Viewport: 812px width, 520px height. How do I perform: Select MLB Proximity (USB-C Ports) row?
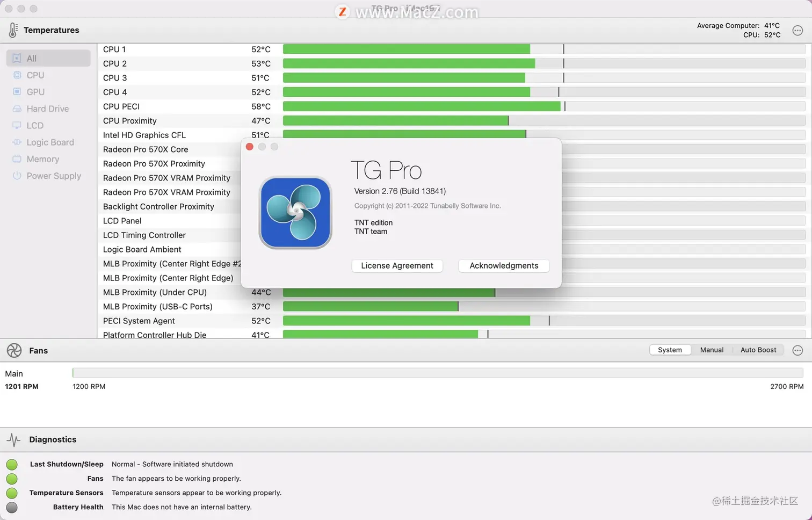pos(454,307)
